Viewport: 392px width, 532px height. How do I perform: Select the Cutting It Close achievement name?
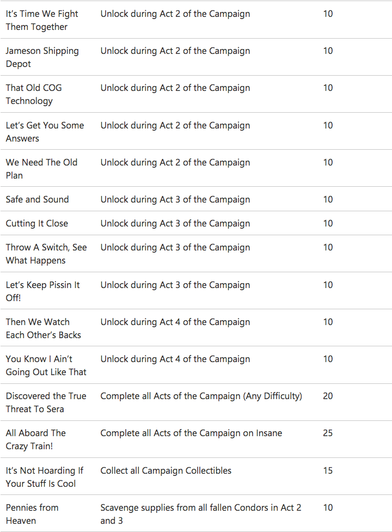pos(36,223)
